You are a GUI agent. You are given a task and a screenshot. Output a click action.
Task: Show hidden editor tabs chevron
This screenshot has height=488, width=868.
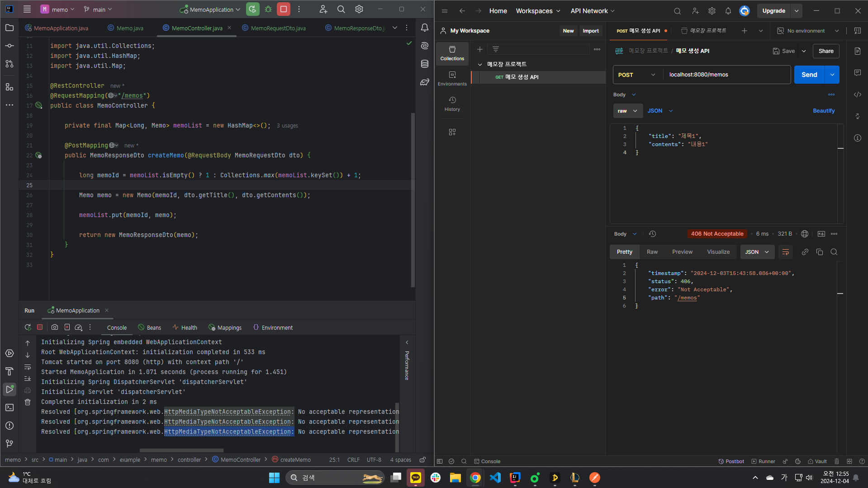click(395, 28)
